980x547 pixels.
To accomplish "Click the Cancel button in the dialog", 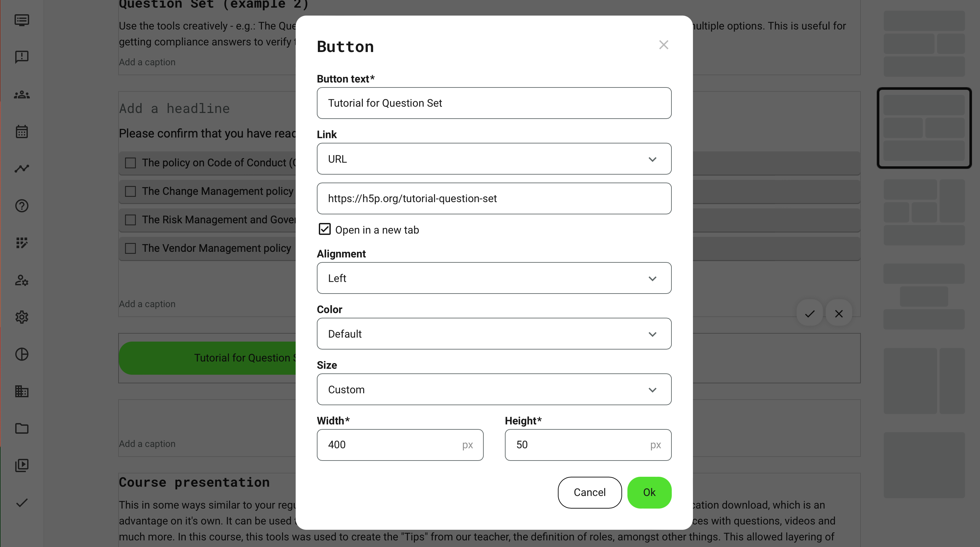I will point(589,493).
